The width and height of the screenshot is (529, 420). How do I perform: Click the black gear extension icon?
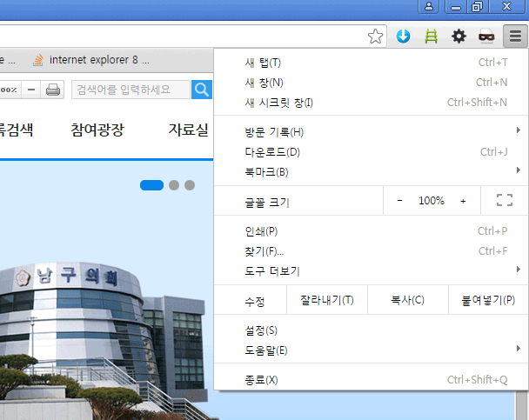(x=458, y=37)
